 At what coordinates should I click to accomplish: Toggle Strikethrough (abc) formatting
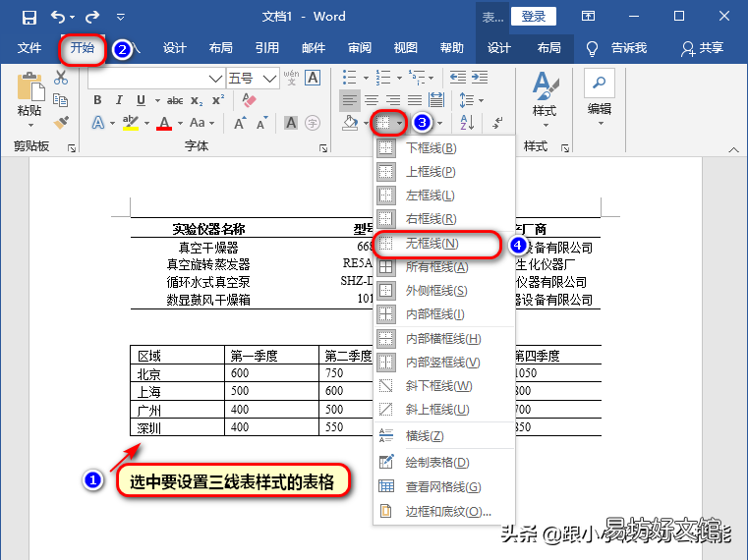pyautogui.click(x=175, y=100)
